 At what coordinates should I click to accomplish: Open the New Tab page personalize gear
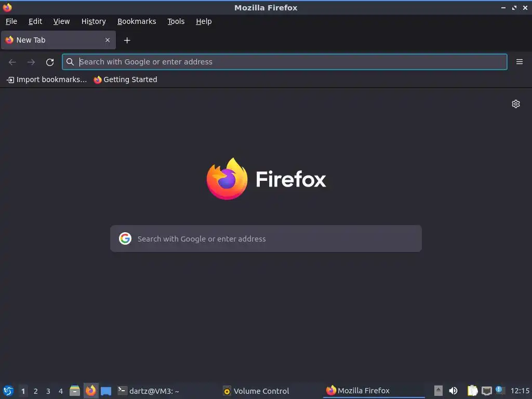(x=516, y=104)
